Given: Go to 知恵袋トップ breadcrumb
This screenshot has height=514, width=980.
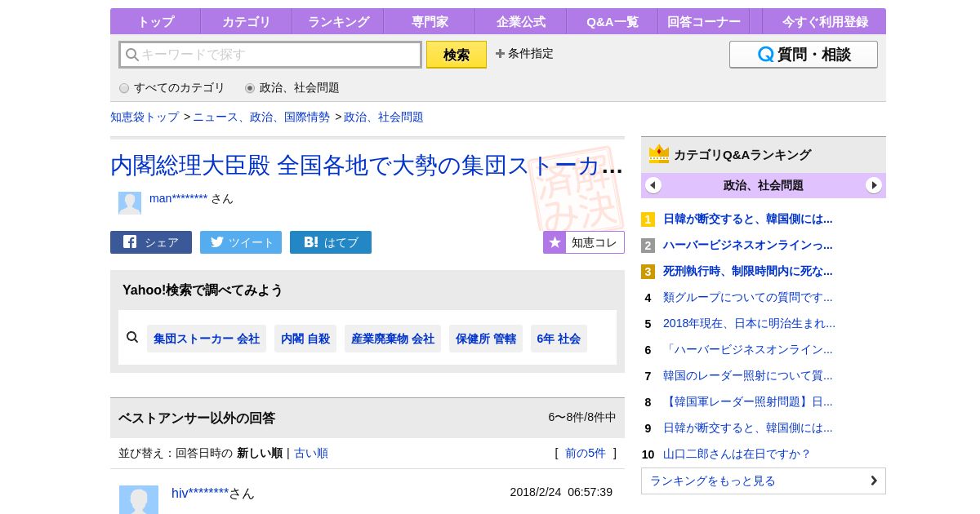Looking at the screenshot, I should pyautogui.click(x=145, y=117).
